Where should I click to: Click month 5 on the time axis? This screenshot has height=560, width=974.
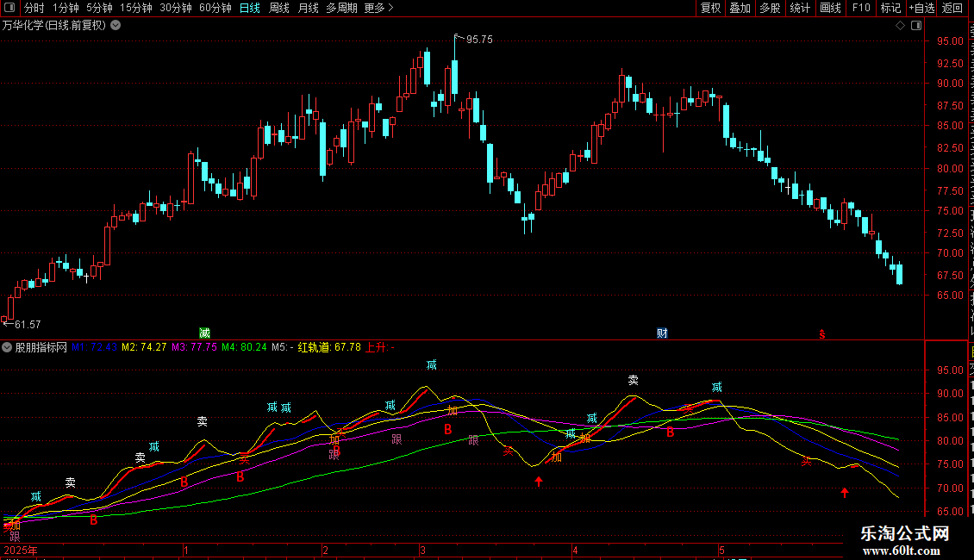(721, 551)
